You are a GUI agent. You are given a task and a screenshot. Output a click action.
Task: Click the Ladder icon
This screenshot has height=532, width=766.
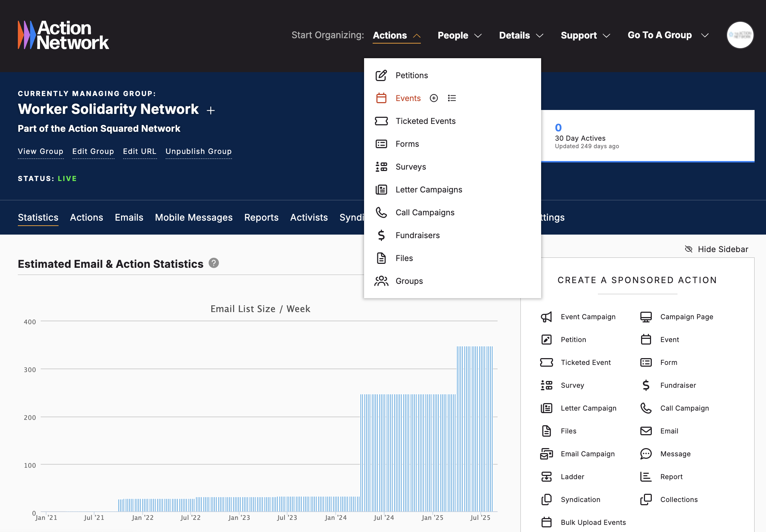click(546, 477)
